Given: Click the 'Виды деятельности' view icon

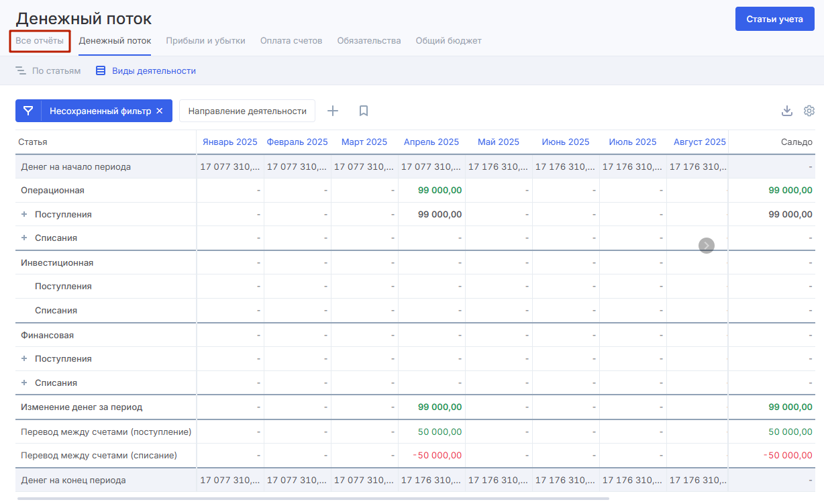Looking at the screenshot, I should [101, 70].
